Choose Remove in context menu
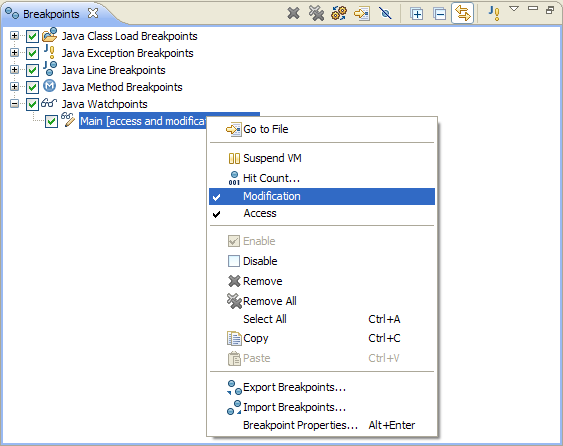 coord(322,281)
